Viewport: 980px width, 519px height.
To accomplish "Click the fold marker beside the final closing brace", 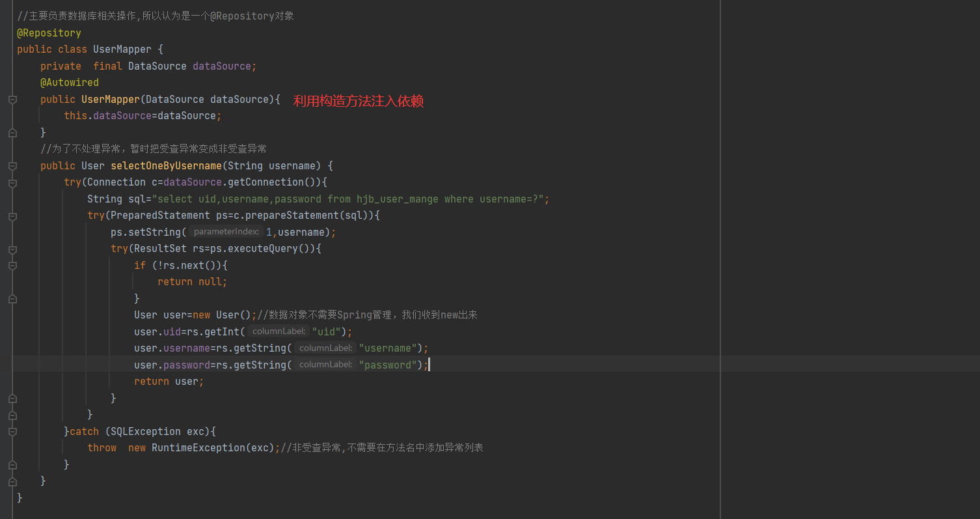I will pos(12,481).
